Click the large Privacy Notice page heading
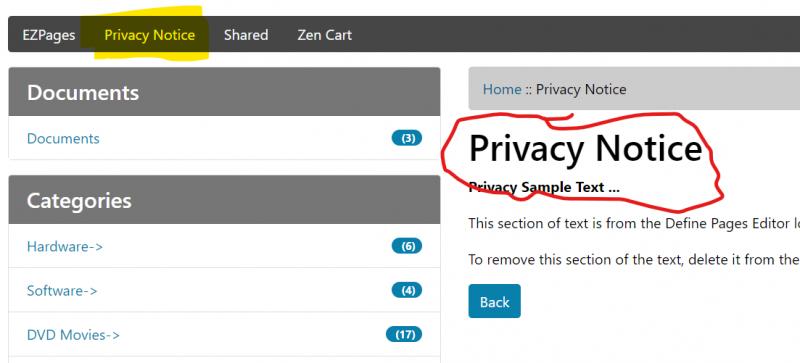Viewport: 800px width, 363px height. click(585, 149)
